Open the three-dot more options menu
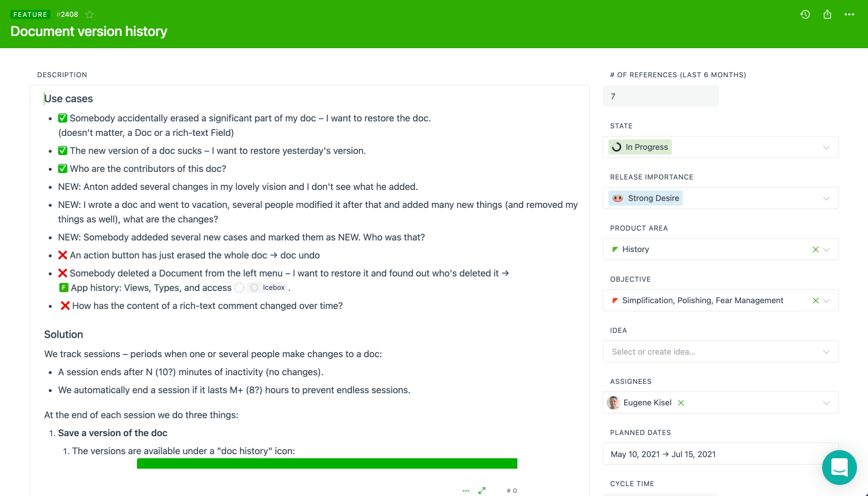Viewport: 868px width, 496px height. 849,15
